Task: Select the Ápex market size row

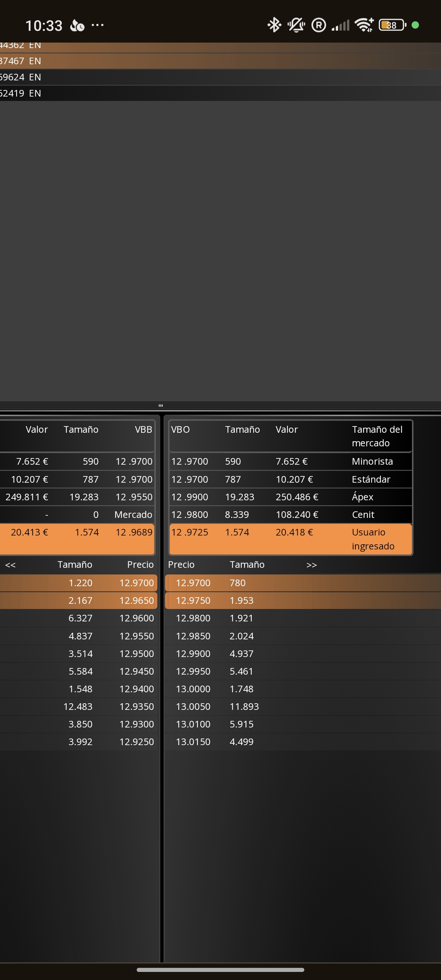Action: coord(291,497)
